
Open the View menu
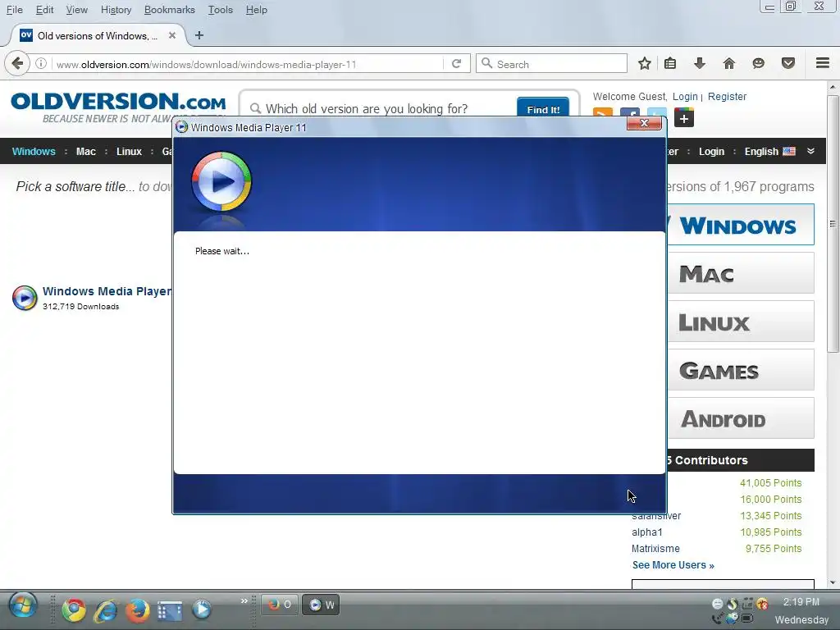tap(76, 10)
